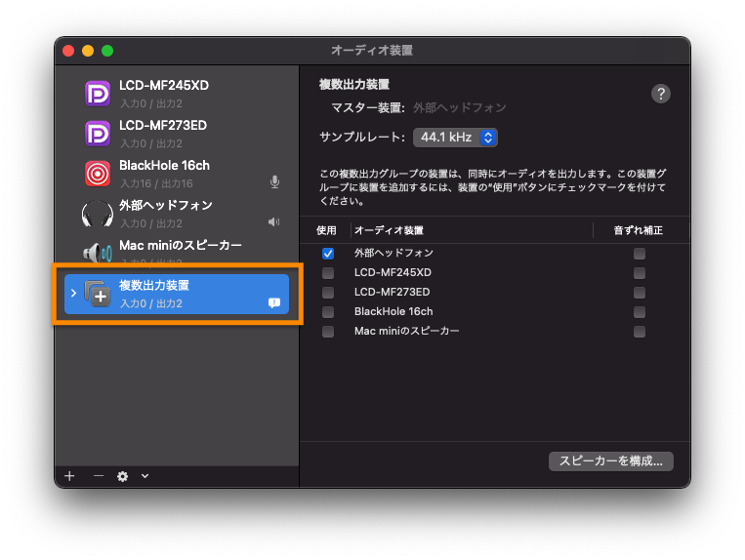745x560 pixels.
Task: Select Mac miniのスピーカー in the device sidebar
Action: pos(177,253)
